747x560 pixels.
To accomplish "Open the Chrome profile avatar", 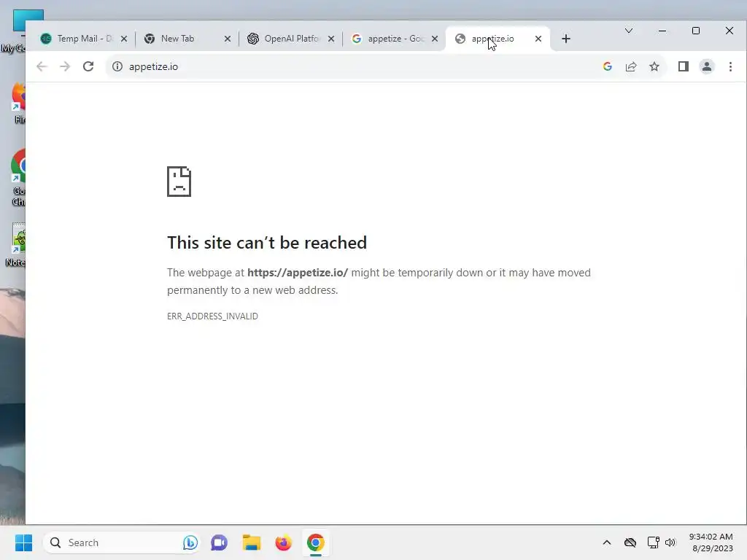I will [x=707, y=66].
